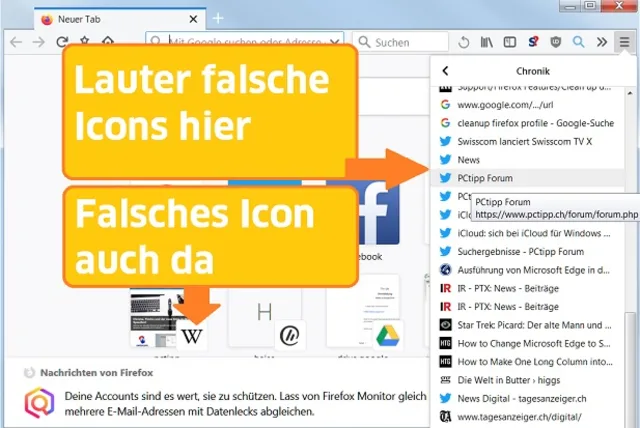Open How to Make One Long Column entry
Viewport: 640px width, 428px height.
527,362
